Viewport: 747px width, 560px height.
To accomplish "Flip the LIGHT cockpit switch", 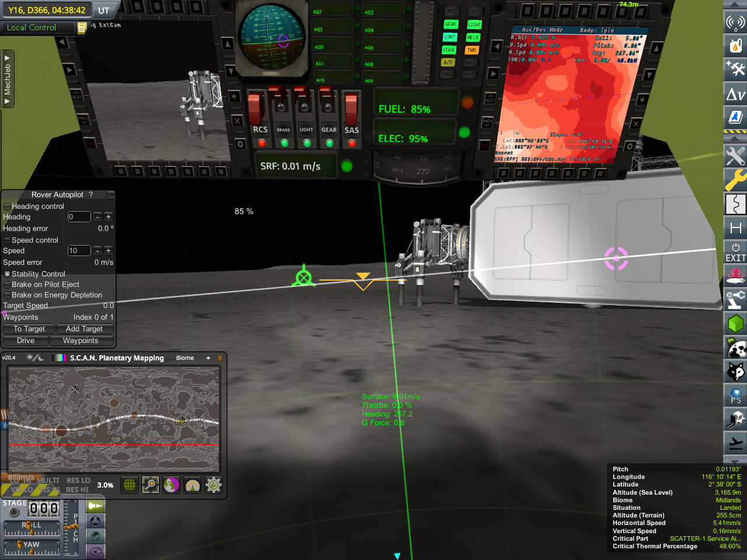I will point(306,106).
